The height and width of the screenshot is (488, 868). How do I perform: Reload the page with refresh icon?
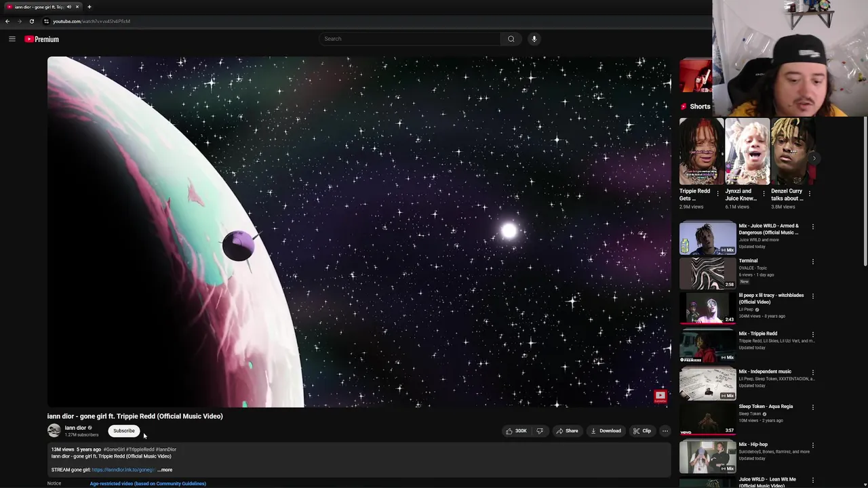tap(32, 21)
